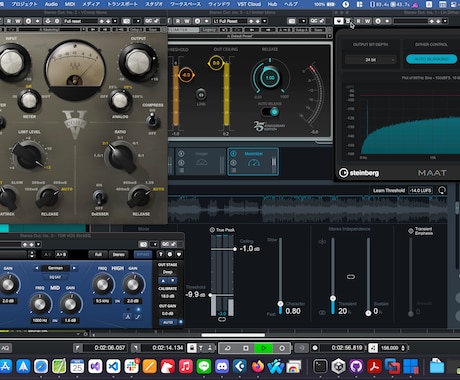Click the Record button in transport bar
Viewport: 460px width, 380px height.
point(282,348)
